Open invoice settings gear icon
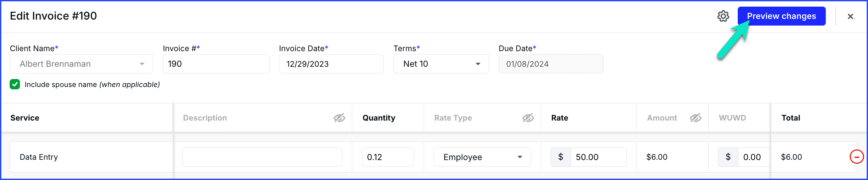Image resolution: width=868 pixels, height=180 pixels. coord(723,16)
